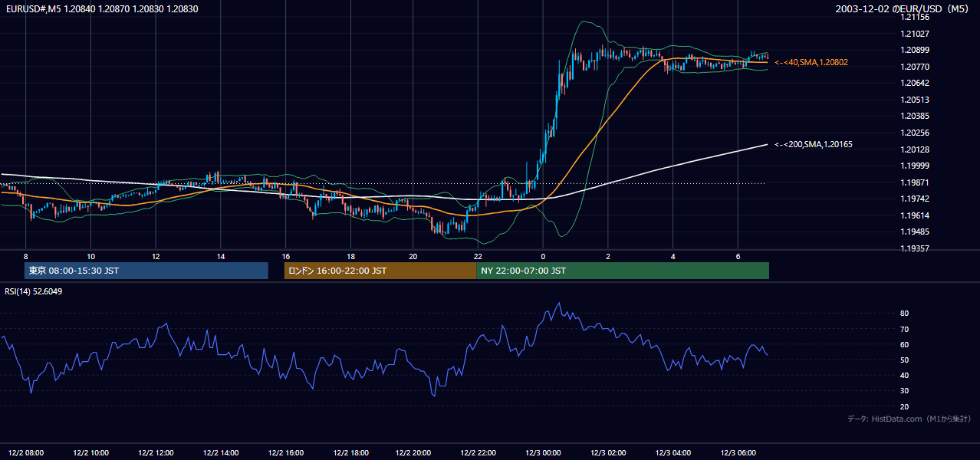Click price level 1.19485 on the axis
The image size is (980, 460).
[914, 232]
